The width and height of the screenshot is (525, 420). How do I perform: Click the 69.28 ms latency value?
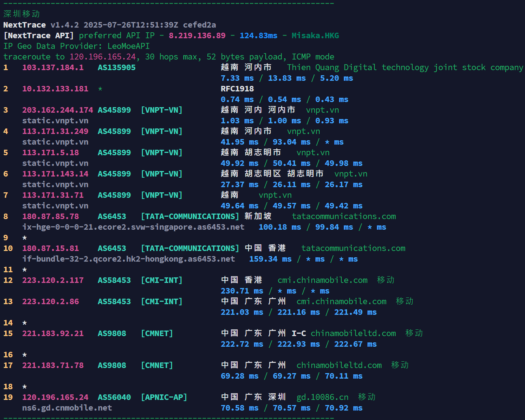pos(240,376)
